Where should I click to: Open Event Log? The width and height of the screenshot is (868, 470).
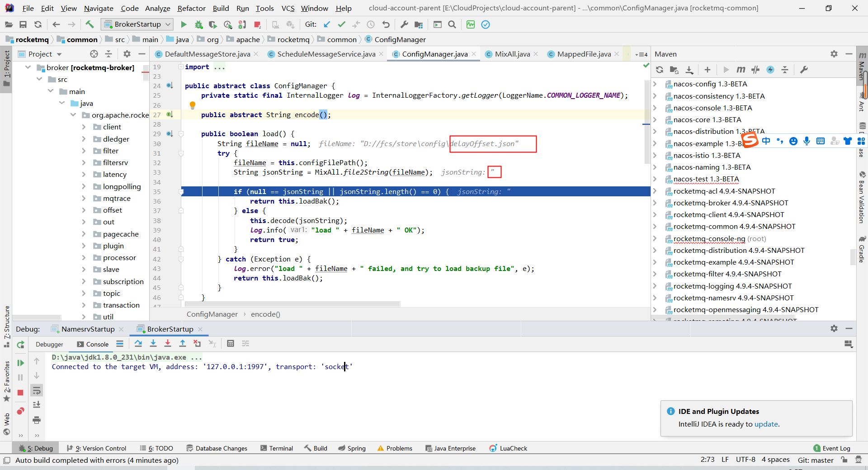832,448
